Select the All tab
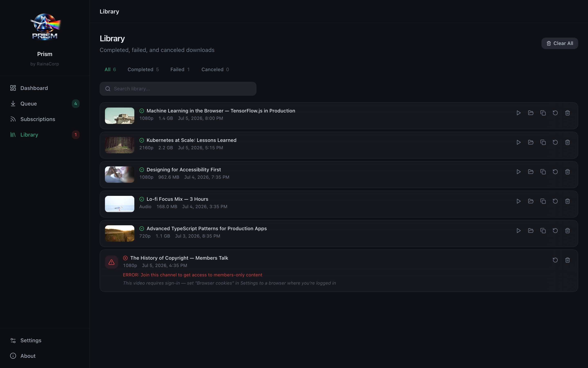 [x=110, y=70]
